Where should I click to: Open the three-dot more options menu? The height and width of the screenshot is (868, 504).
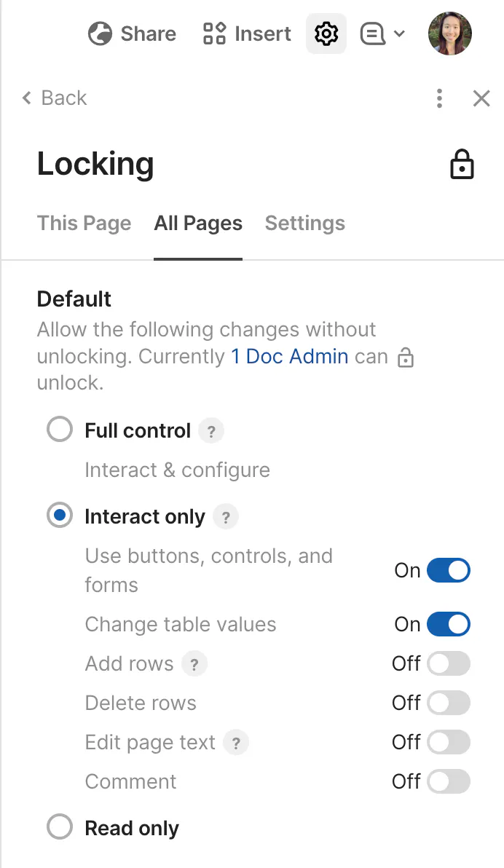point(439,98)
